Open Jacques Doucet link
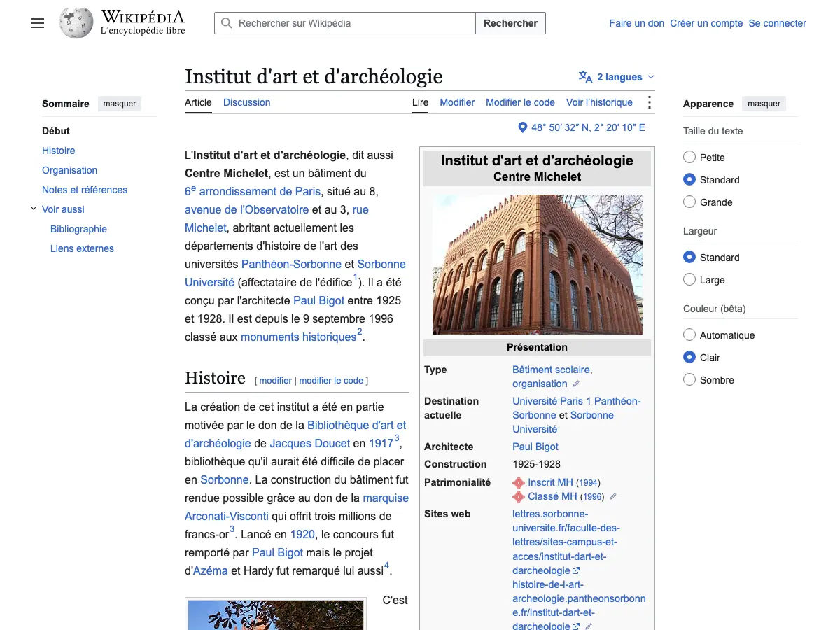 309,443
